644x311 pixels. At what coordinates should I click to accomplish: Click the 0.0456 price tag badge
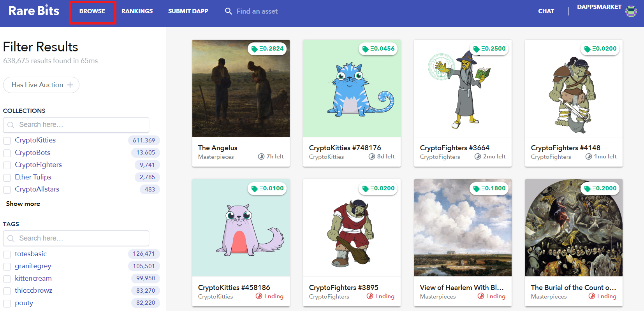click(x=378, y=49)
